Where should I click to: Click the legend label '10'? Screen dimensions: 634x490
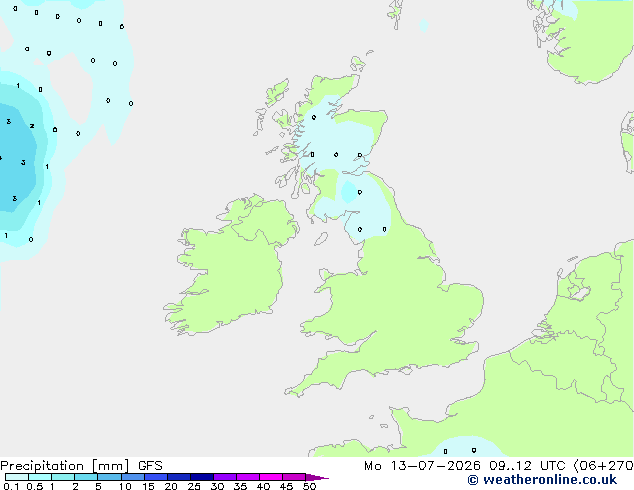coord(125,486)
